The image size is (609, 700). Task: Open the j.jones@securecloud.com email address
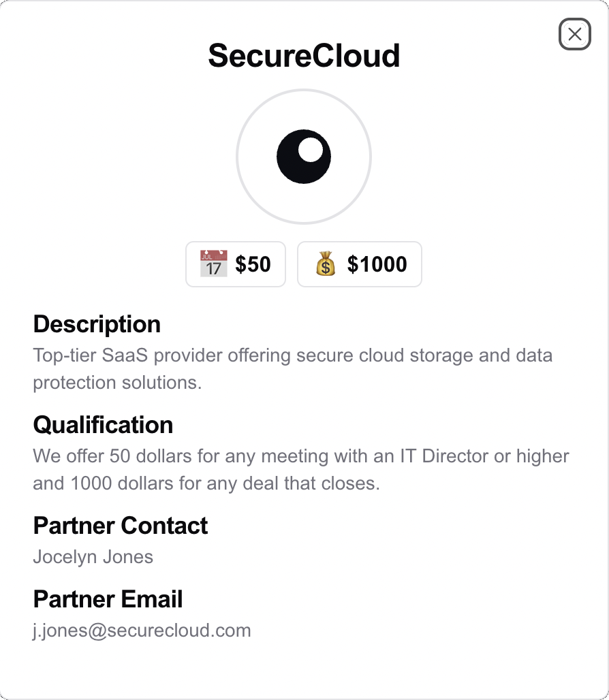click(142, 631)
